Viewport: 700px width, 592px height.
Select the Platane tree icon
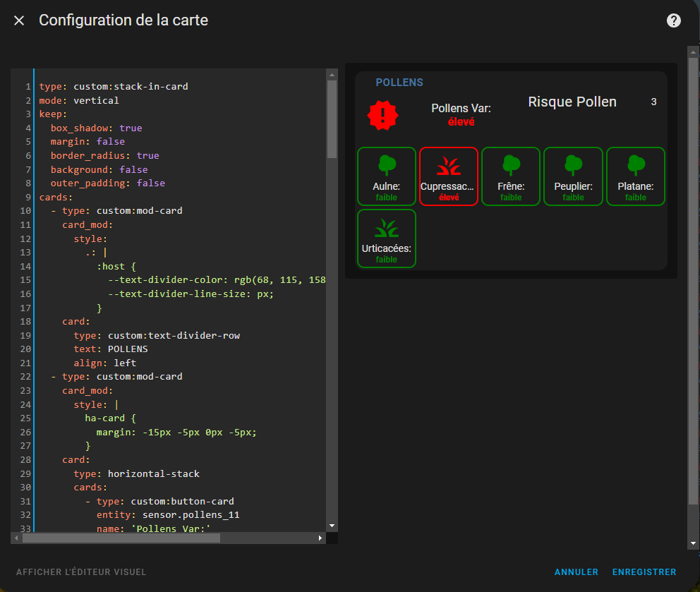pyautogui.click(x=636, y=165)
